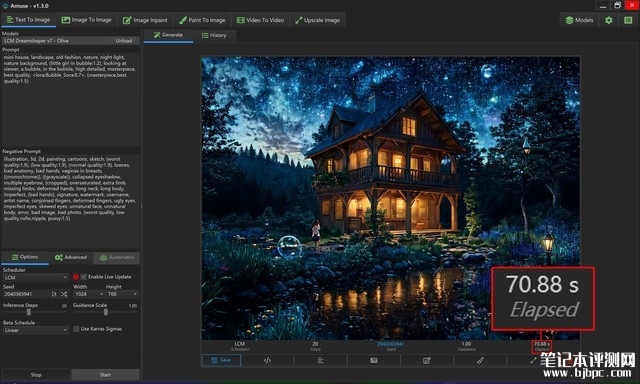
Task: Click the Inference Steps slider handle
Action: click(x=29, y=312)
